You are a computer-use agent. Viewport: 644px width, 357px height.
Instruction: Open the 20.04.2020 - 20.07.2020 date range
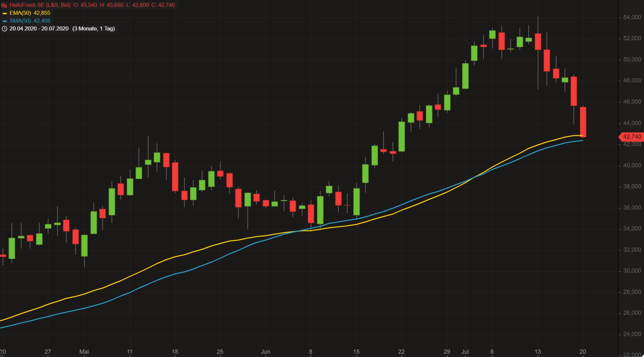click(39, 29)
